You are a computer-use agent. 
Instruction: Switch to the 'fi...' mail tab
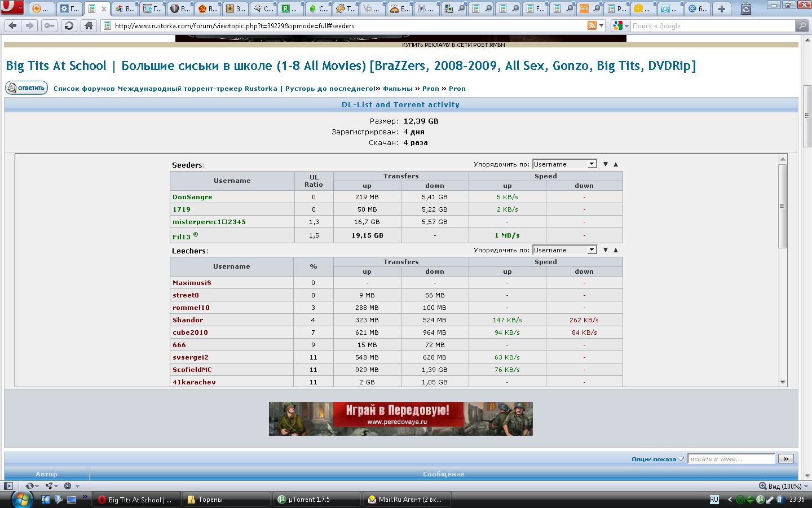click(x=698, y=8)
